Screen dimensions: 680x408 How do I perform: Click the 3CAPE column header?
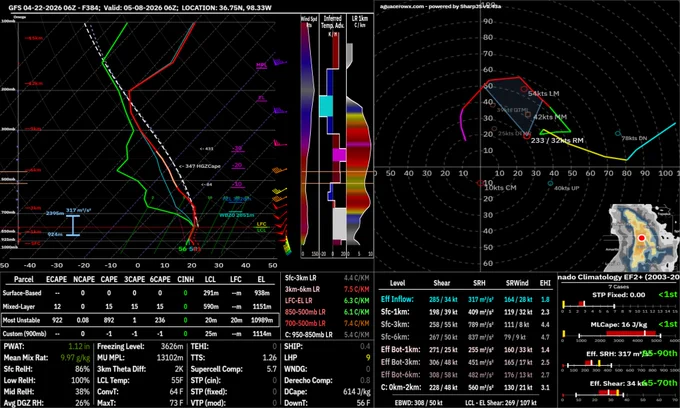(x=134, y=279)
